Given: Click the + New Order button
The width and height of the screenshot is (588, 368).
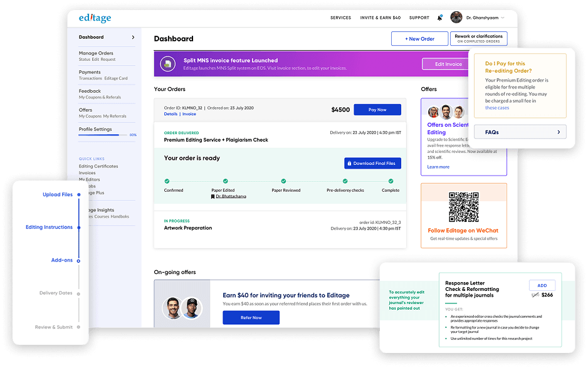Looking at the screenshot, I should [x=419, y=39].
